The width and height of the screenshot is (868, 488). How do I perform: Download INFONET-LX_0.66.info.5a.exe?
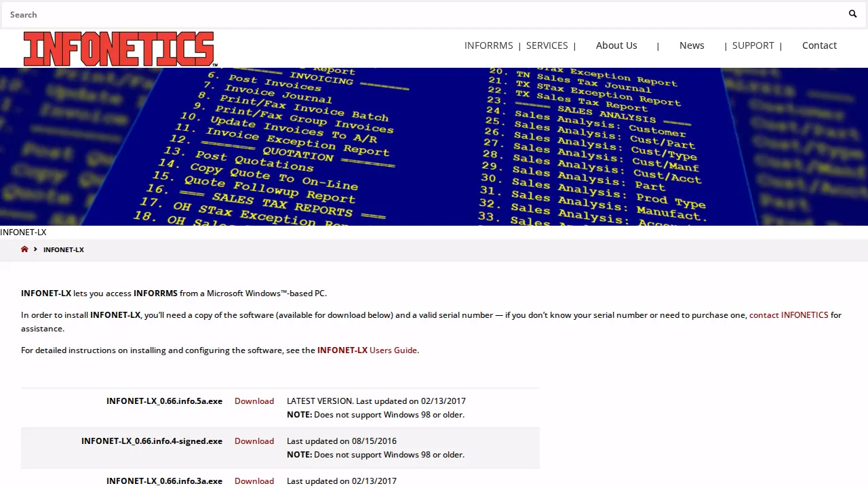tap(254, 401)
